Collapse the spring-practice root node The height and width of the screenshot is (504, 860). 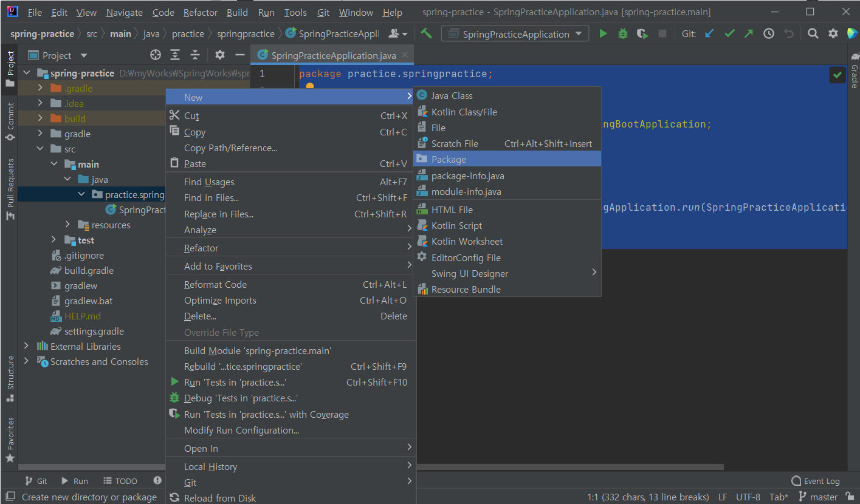[x=26, y=73]
